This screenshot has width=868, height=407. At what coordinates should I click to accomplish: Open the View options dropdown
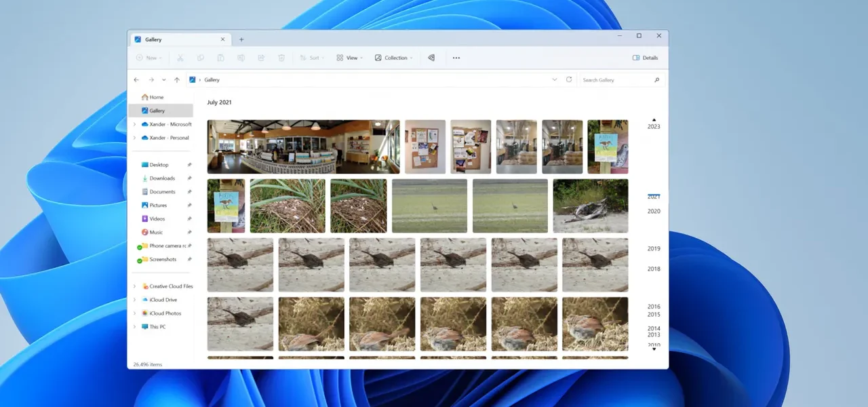[349, 58]
